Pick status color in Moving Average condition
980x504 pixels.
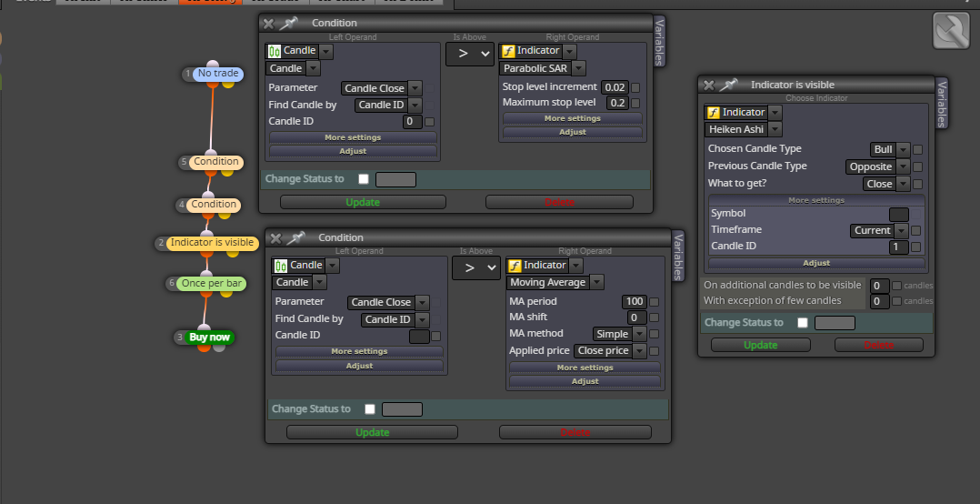click(403, 409)
